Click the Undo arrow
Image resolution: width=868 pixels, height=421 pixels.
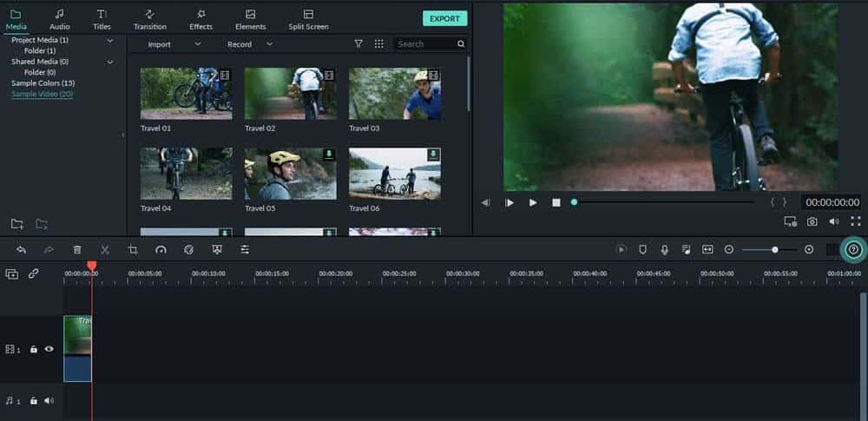point(21,250)
